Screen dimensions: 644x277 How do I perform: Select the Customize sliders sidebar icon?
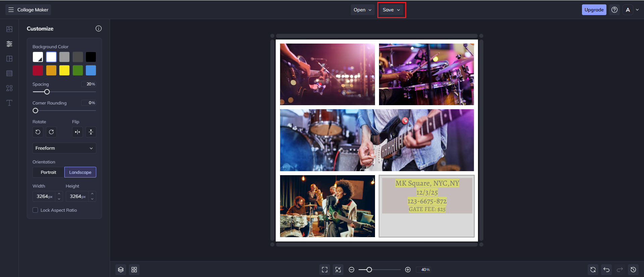[x=9, y=44]
